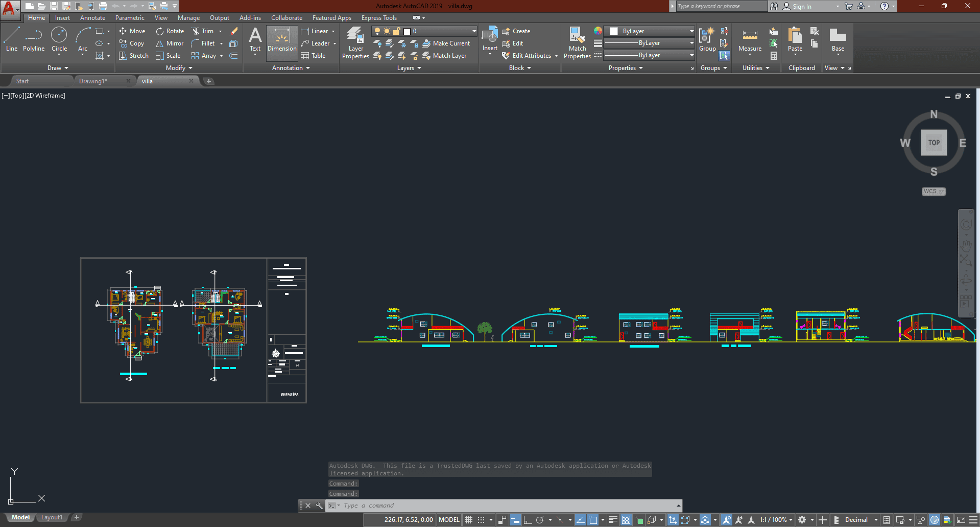Toggle the drawing grid display in status bar
Screen dimensions: 980x527
[468, 520]
